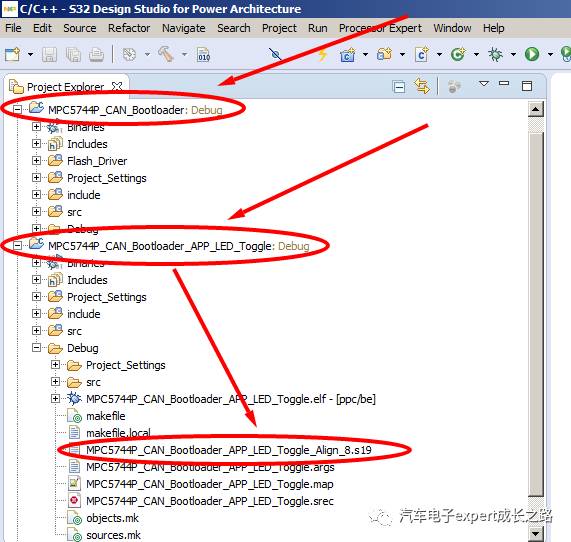Select MPC5744P_CAN_Bootloader_APP_LED_Toggle.map file
The height and width of the screenshot is (542, 571).
coord(210,484)
